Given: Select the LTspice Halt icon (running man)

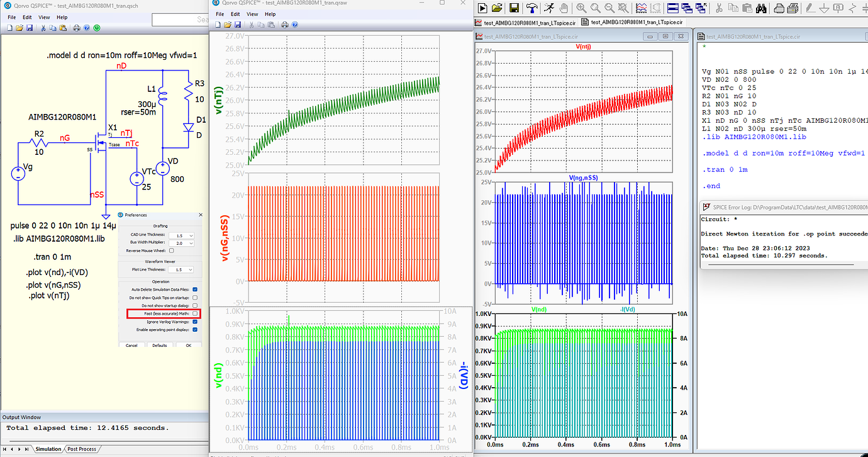Looking at the screenshot, I should pyautogui.click(x=548, y=8).
